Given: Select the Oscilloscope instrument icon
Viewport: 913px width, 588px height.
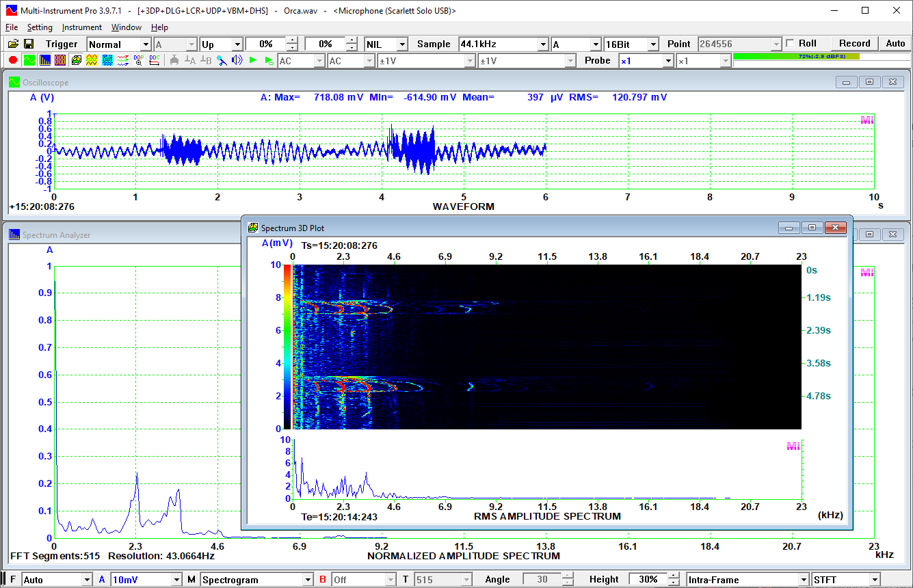Looking at the screenshot, I should 29,60.
